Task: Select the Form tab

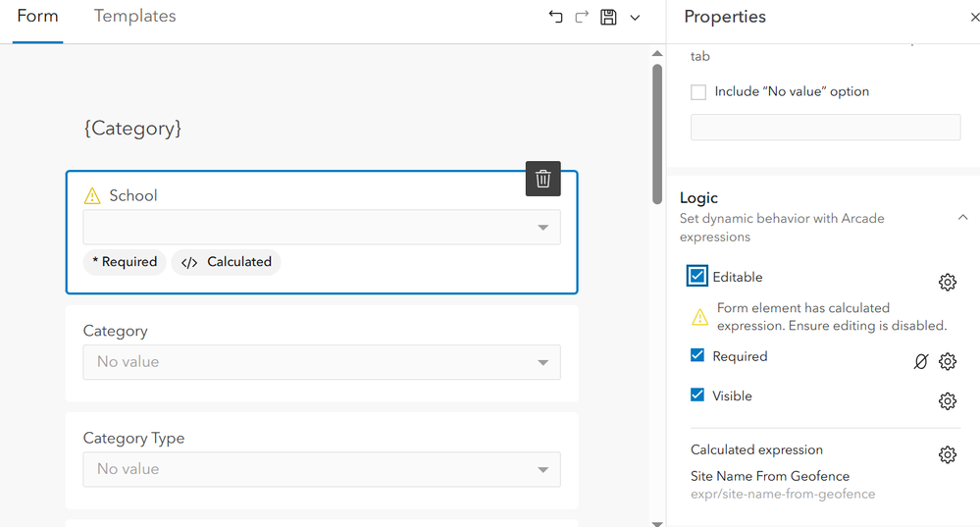Action: pyautogui.click(x=38, y=17)
